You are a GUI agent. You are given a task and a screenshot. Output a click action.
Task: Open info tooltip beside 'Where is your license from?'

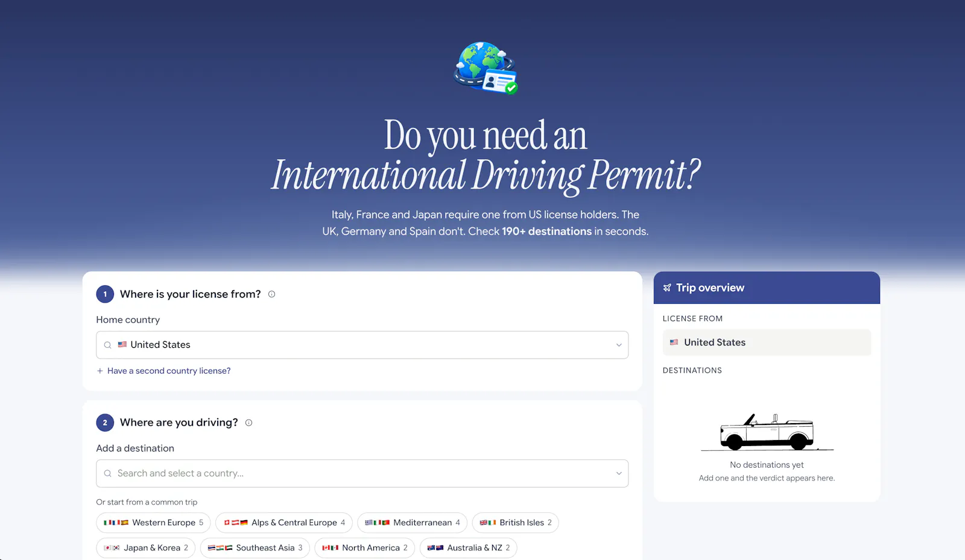click(x=271, y=294)
